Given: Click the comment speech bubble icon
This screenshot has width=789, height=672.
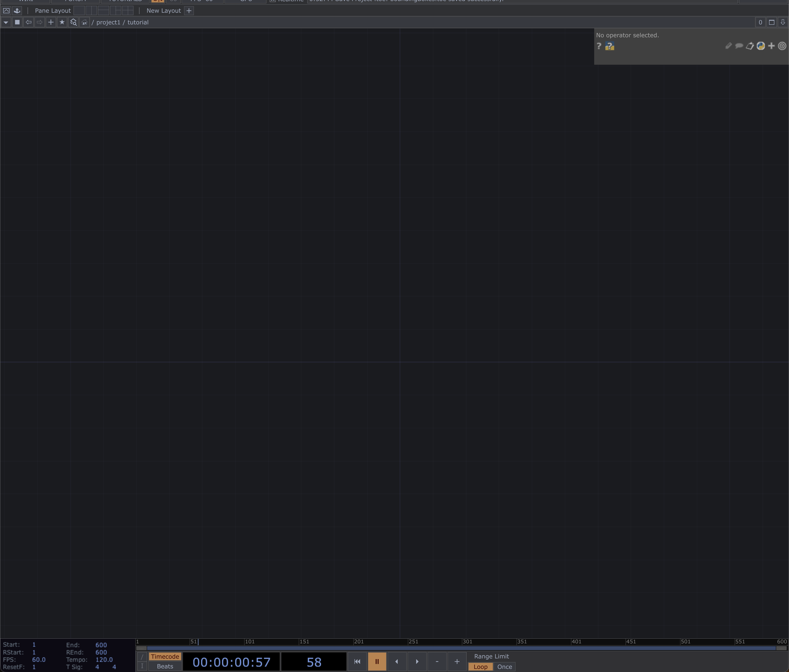Looking at the screenshot, I should click(739, 46).
